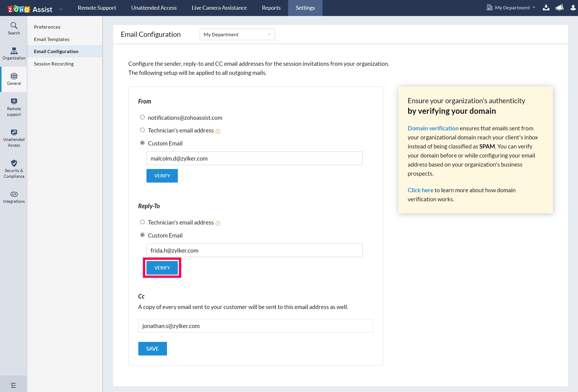The height and width of the screenshot is (392, 578).
Task: Open the Search sidebar icon
Action: [14, 28]
